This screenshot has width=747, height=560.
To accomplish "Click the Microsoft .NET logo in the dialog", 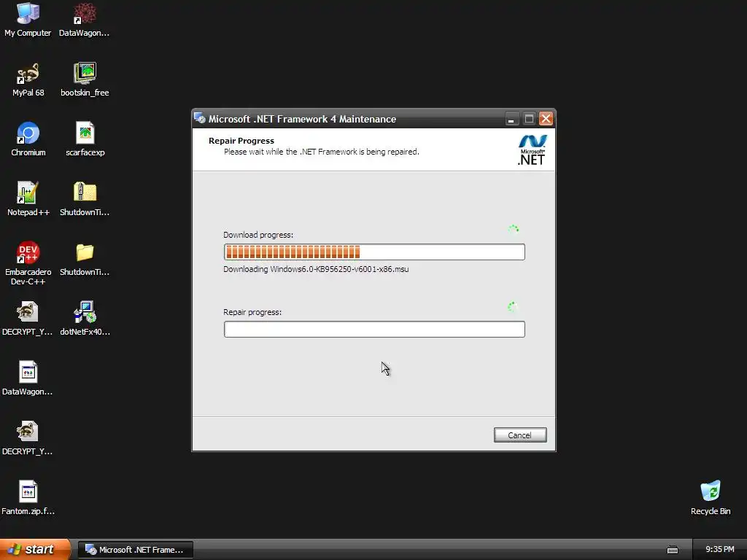I will click(532, 150).
